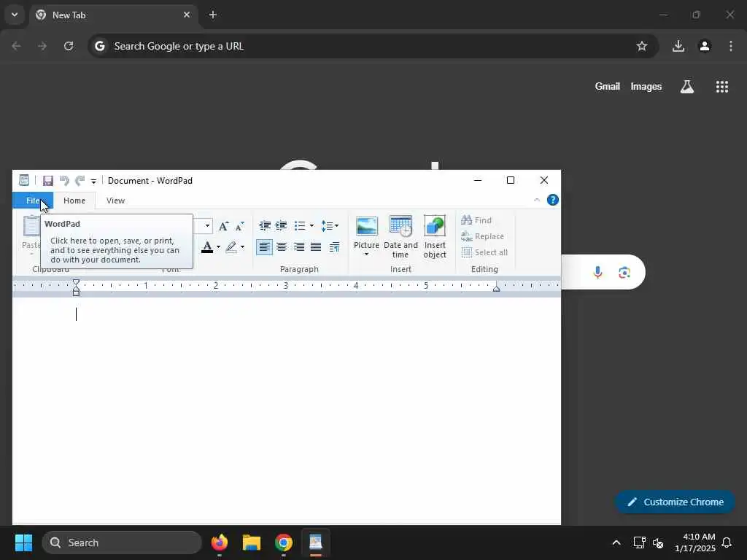
Task: Open the Windows Start menu
Action: [x=23, y=542]
